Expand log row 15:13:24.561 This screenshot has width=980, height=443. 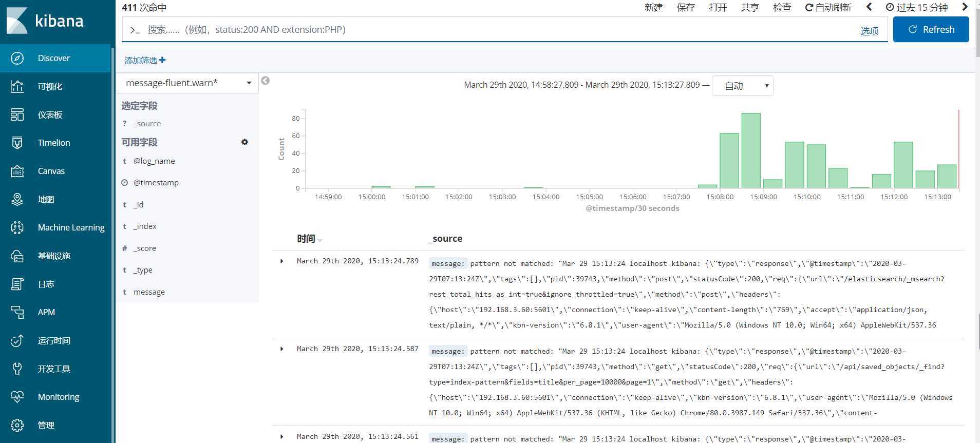[x=281, y=437]
